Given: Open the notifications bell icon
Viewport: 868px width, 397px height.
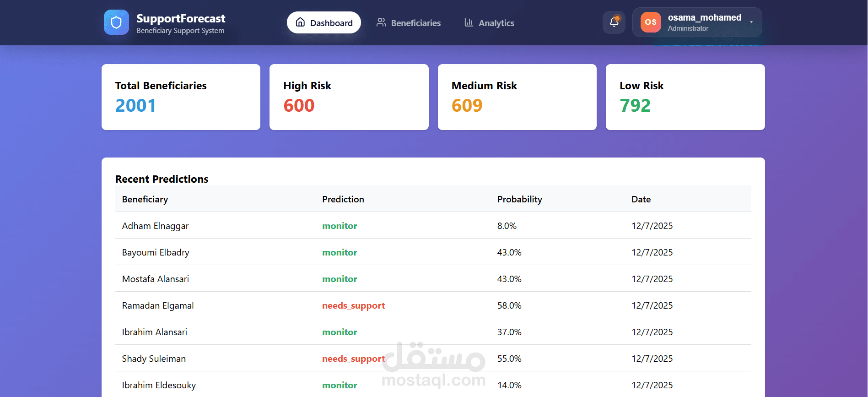Looking at the screenshot, I should (614, 22).
